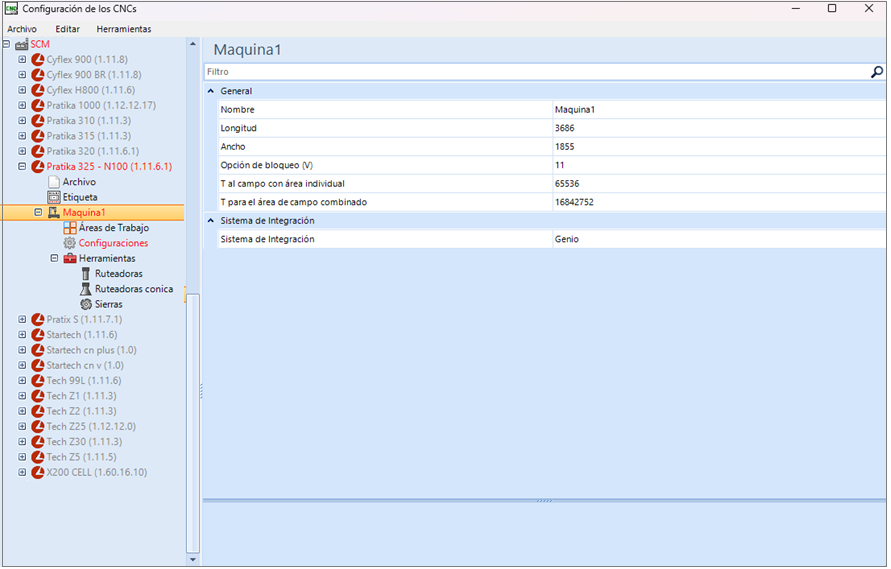
Task: Expand the Pratika 1000 node
Action: (x=22, y=105)
